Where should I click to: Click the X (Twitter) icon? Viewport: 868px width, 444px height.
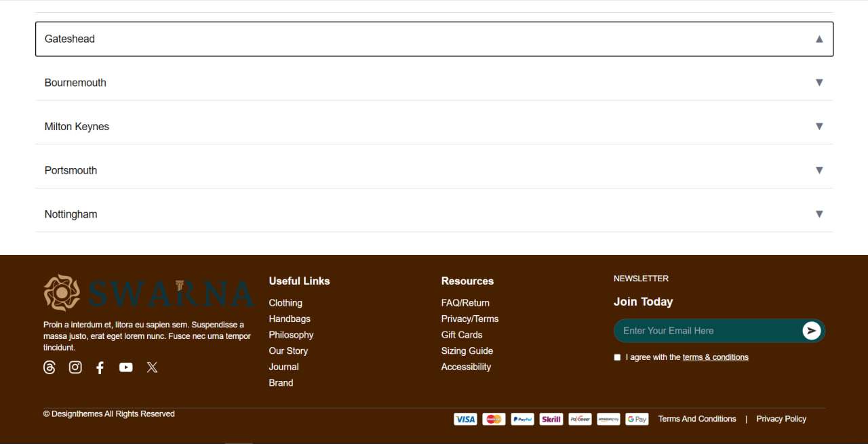point(152,367)
